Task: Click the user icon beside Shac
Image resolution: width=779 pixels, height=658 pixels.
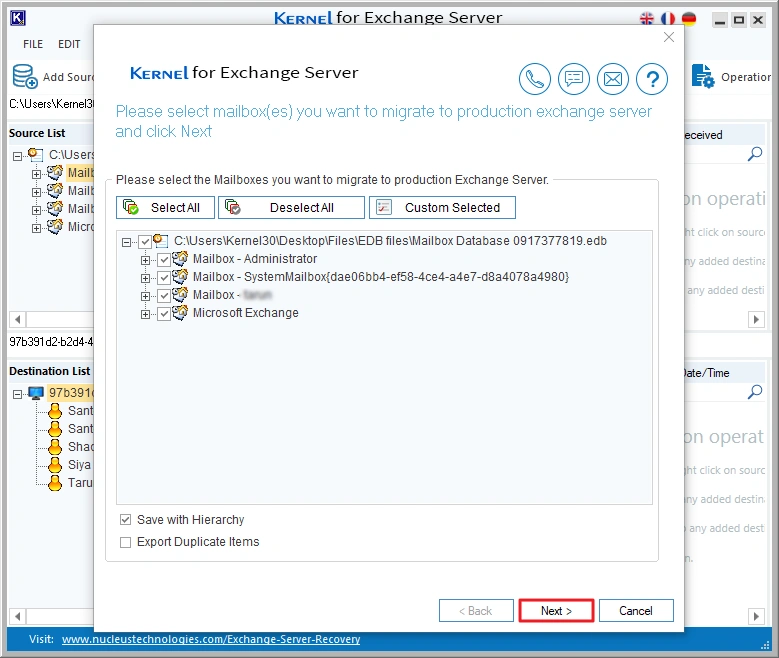Action: tap(55, 447)
